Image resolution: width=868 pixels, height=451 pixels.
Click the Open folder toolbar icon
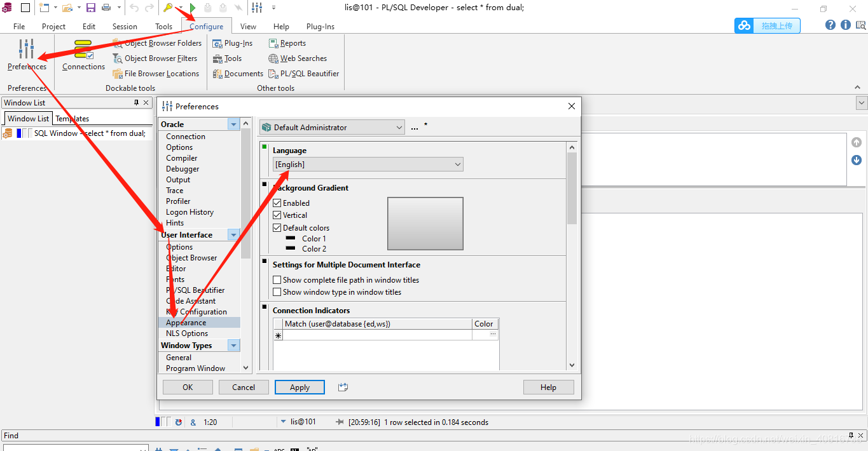[x=67, y=8]
